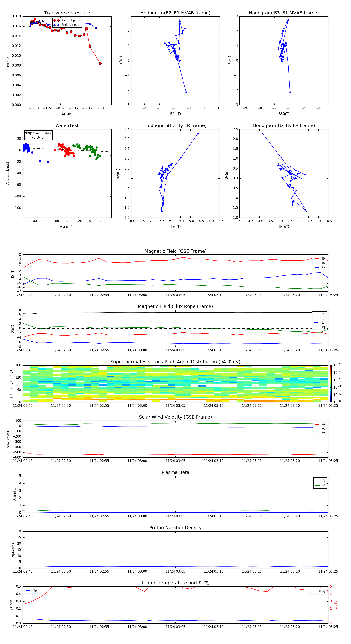
Task: Select the Te/Tp legend entry
Action: pos(318,591)
